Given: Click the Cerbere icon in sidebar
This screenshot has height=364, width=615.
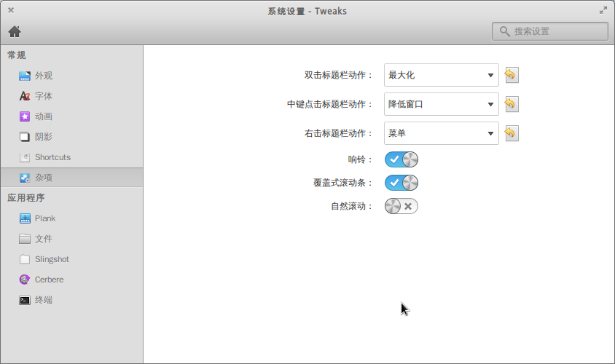Looking at the screenshot, I should [x=25, y=280].
